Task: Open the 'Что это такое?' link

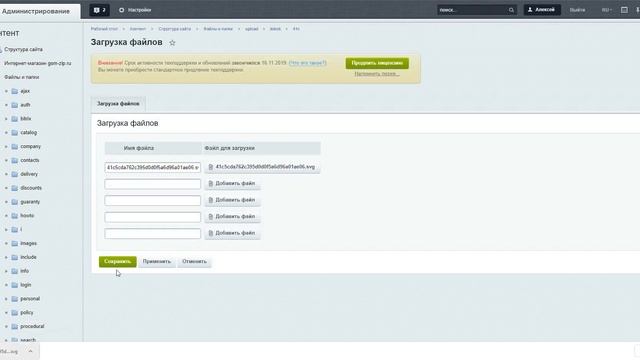Action: pyautogui.click(x=307, y=63)
